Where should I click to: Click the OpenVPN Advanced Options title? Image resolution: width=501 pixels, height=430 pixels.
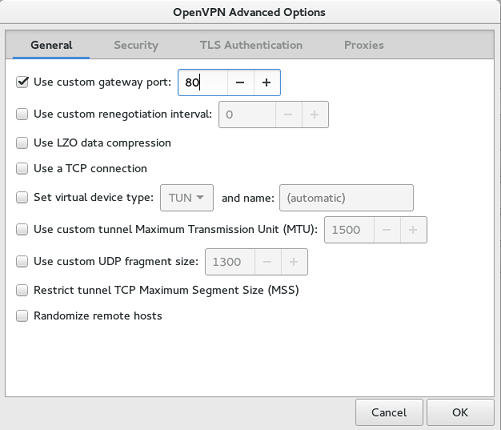(x=249, y=12)
